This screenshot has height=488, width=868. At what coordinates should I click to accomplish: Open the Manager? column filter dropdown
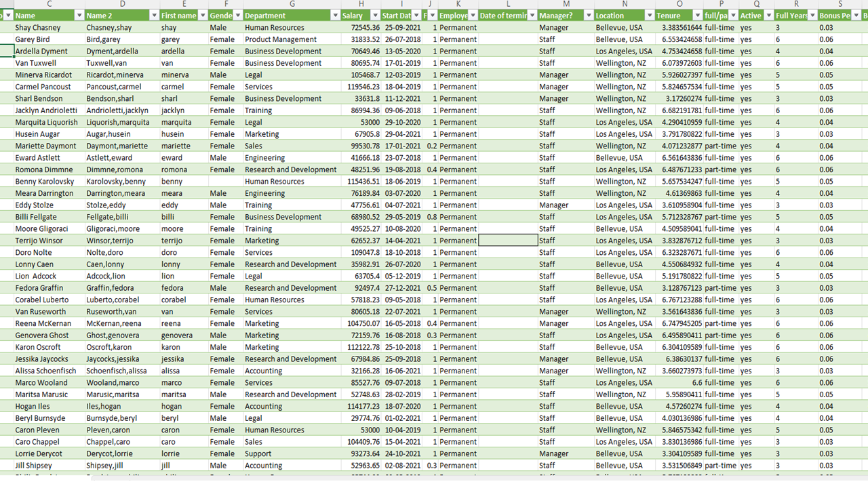(589, 16)
